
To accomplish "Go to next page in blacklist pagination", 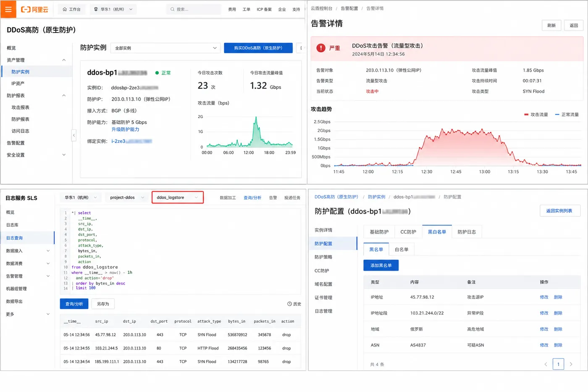I will click(571, 364).
